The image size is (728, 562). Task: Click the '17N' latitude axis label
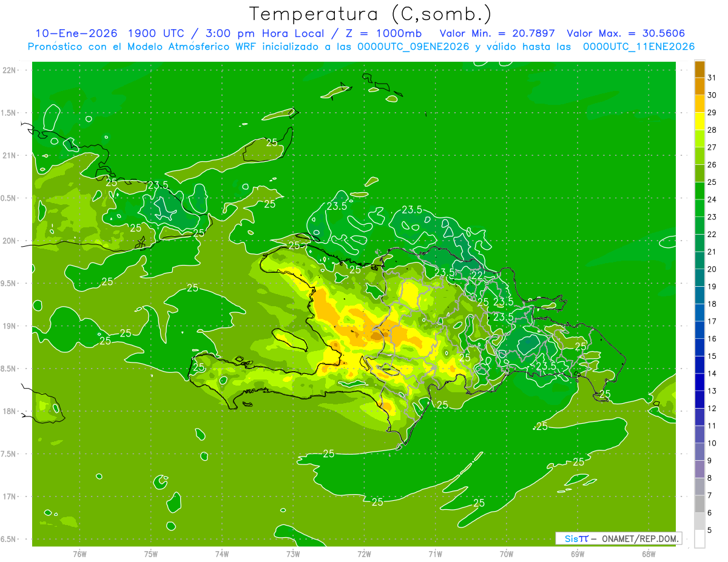pos(10,497)
